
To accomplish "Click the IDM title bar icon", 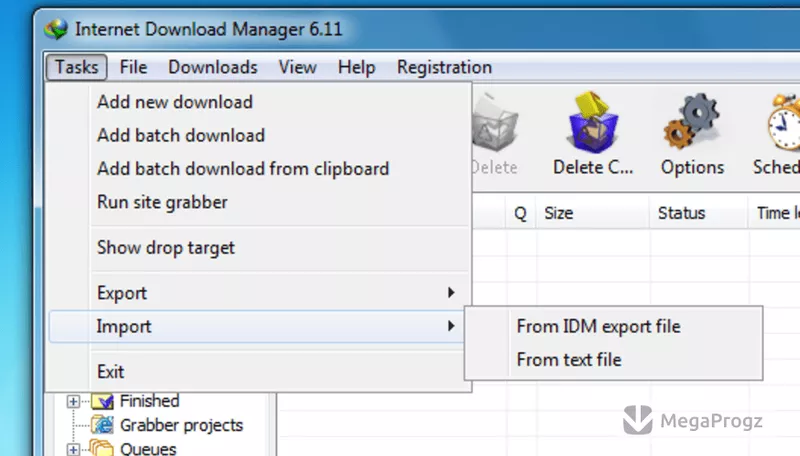I will coord(56,29).
